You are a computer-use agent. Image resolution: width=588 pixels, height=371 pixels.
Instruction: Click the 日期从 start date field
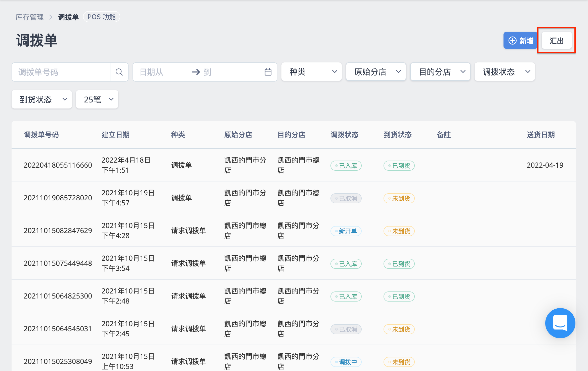[x=161, y=72]
